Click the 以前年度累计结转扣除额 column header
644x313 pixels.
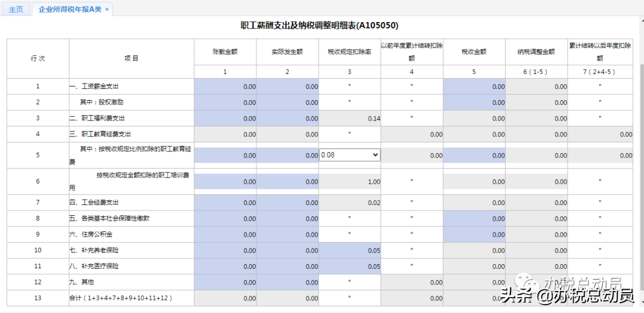pos(412,52)
